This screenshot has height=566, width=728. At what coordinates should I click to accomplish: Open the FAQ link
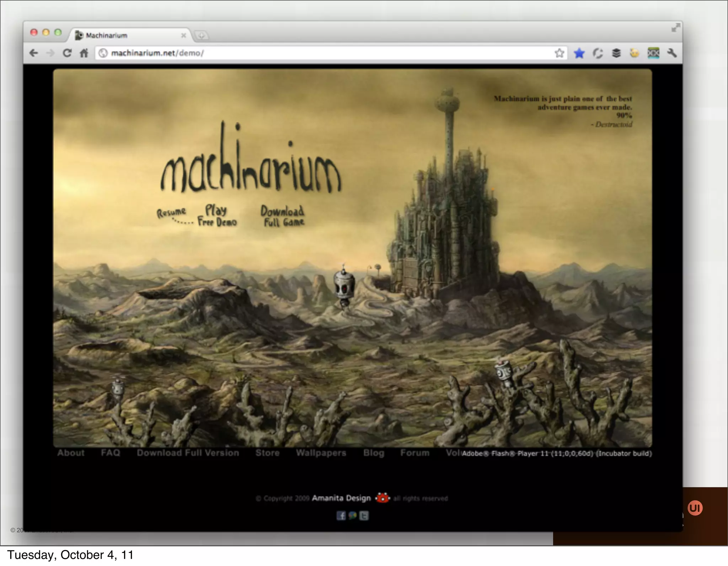tap(111, 453)
